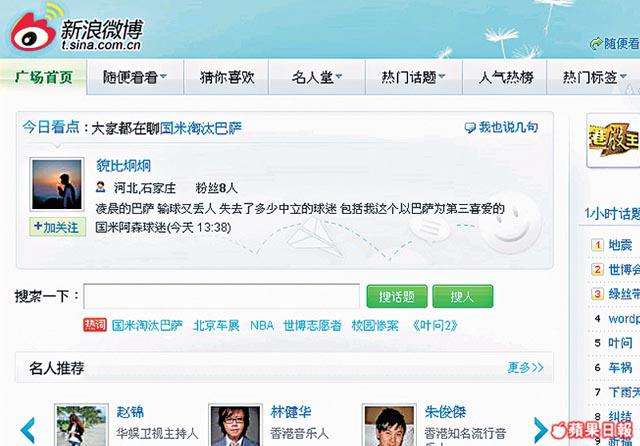Click the green 搜话题 button
The height and width of the screenshot is (446, 640).
pyautogui.click(x=397, y=296)
